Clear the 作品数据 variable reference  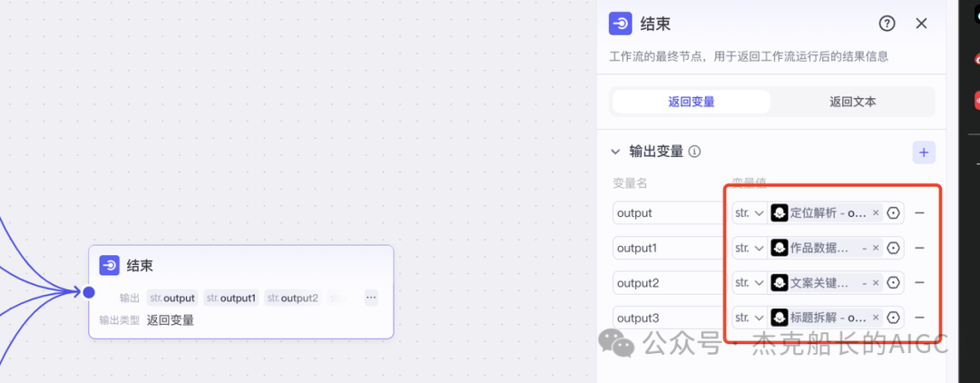pos(876,248)
